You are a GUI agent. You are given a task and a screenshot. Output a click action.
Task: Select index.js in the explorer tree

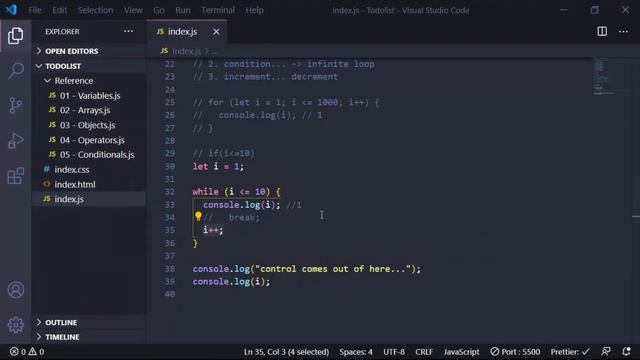[69, 199]
